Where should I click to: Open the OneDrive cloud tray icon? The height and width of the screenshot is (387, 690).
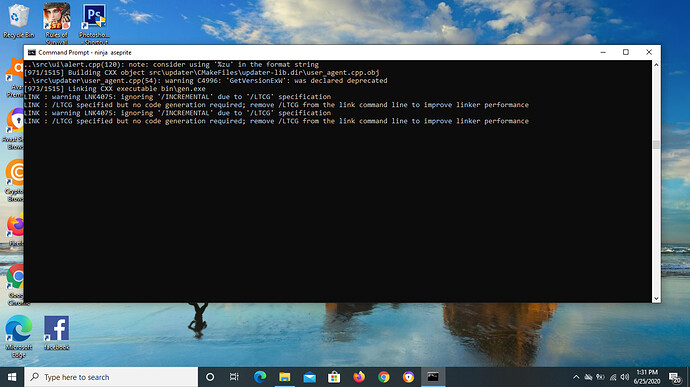coord(588,377)
